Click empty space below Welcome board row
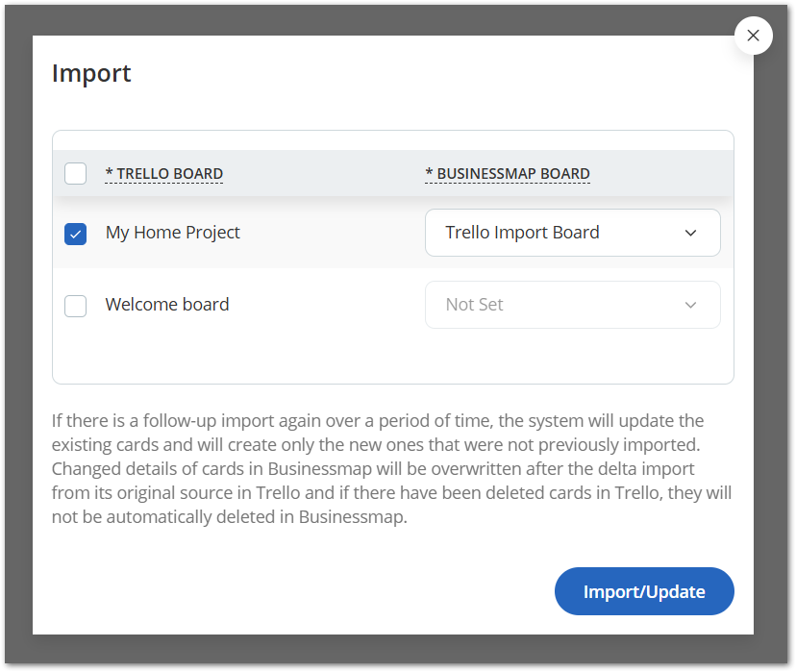Screen dimensions: 796x672 (x=385, y=358)
